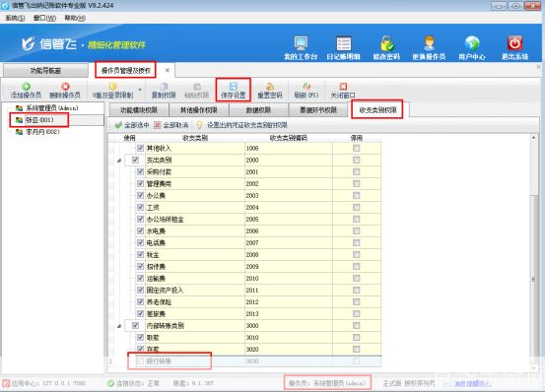
Task: Click 办公场所租金 row text
Action: (166, 219)
